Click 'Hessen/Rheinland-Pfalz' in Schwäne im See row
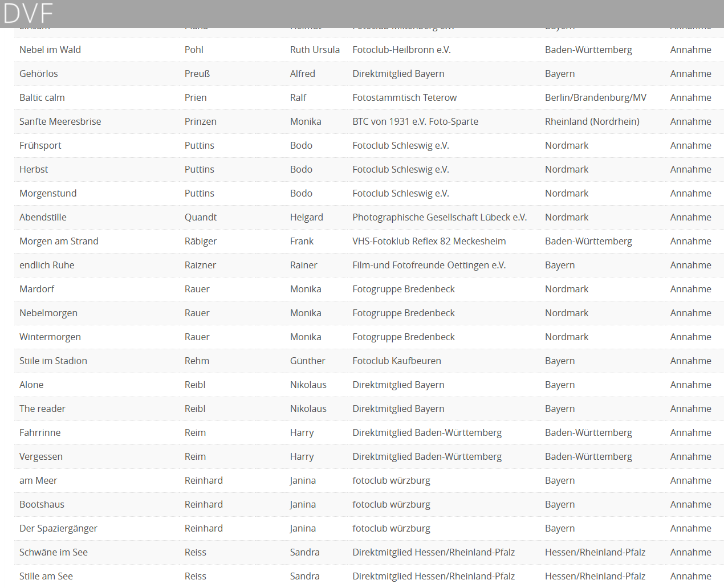 point(595,552)
